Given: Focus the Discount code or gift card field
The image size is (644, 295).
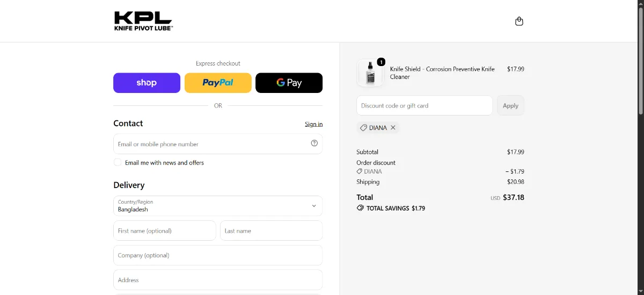Looking at the screenshot, I should [424, 105].
